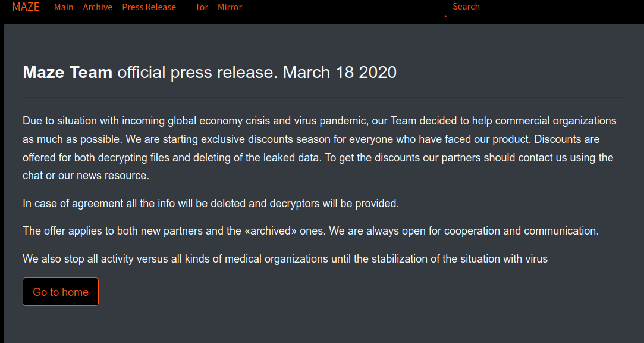Open the Main page link

[64, 7]
